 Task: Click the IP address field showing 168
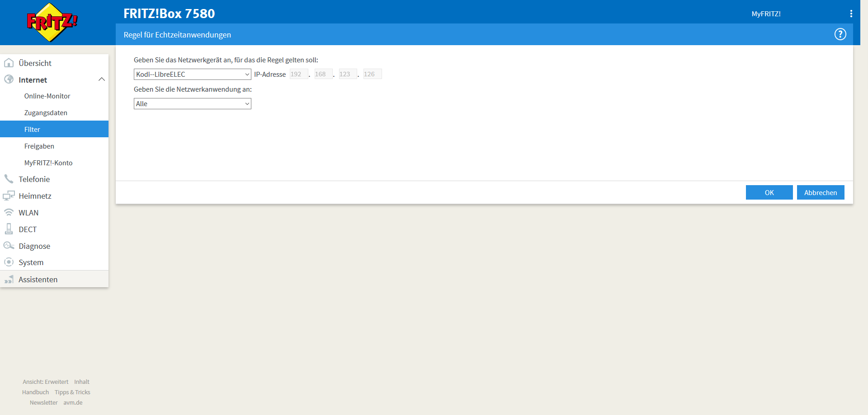pos(323,74)
